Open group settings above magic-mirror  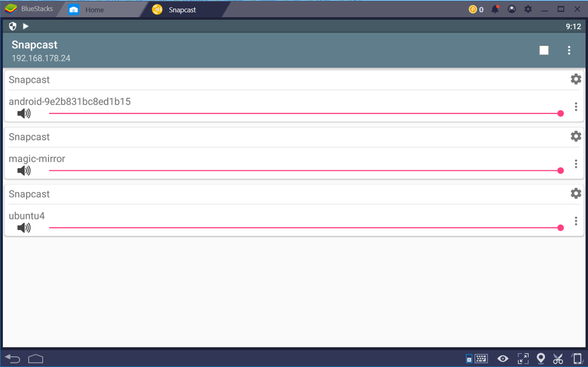click(576, 136)
